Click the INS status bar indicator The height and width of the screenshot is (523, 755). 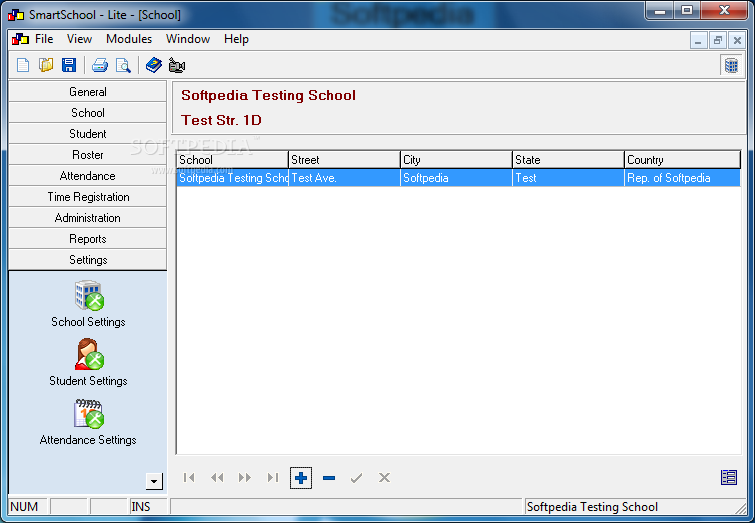coord(148,507)
